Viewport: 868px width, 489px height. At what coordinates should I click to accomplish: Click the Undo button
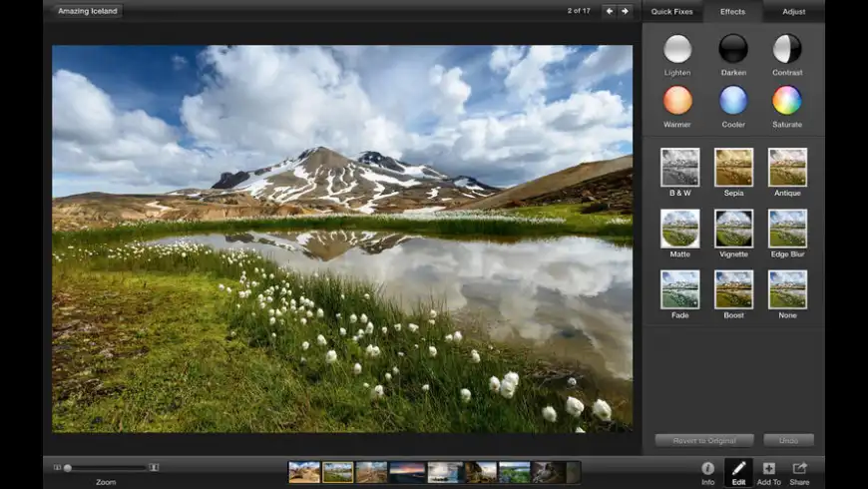(788, 440)
